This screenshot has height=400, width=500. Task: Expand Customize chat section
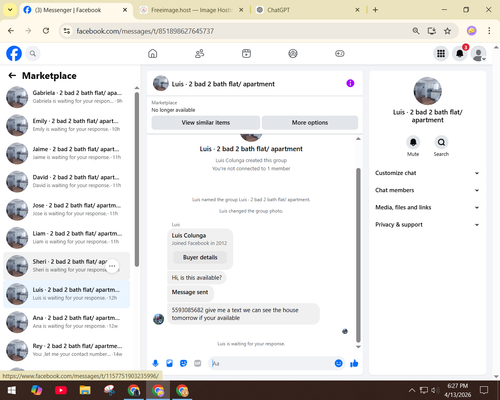(x=427, y=173)
